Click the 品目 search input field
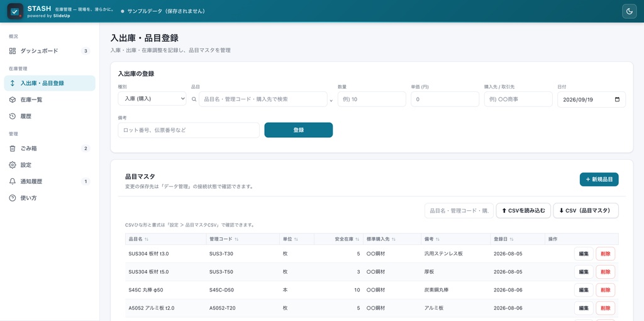The width and height of the screenshot is (644, 321). (263, 99)
